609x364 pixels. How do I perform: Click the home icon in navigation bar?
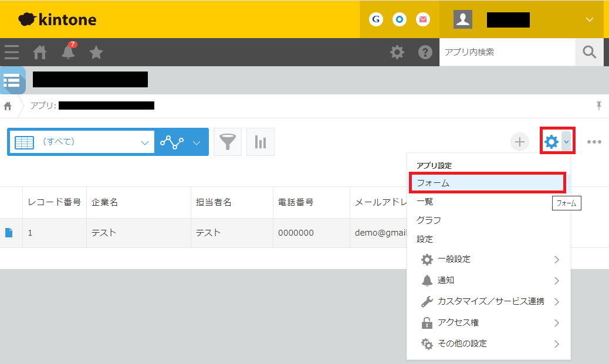pos(40,53)
